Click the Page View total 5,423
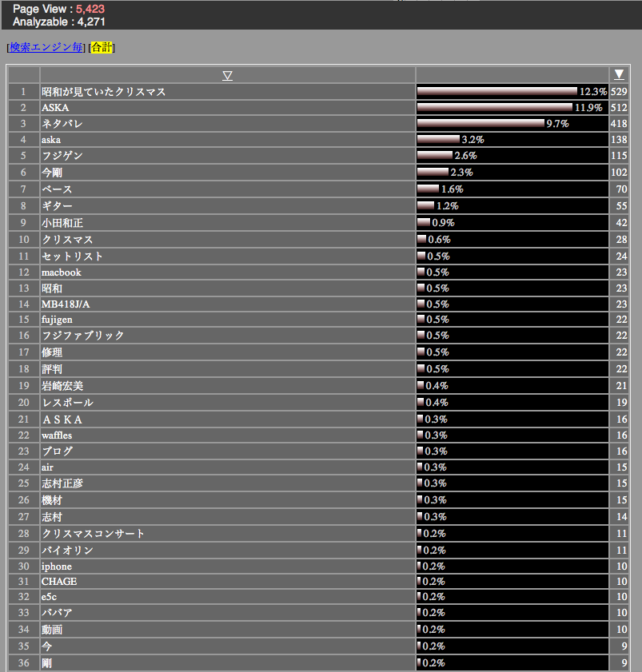The image size is (642, 672). [90, 9]
